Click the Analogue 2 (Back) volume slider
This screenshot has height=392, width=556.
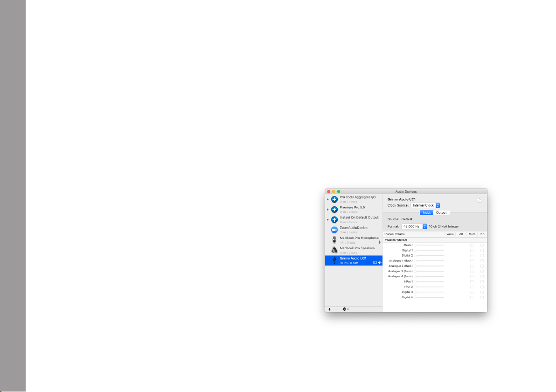click(429, 266)
